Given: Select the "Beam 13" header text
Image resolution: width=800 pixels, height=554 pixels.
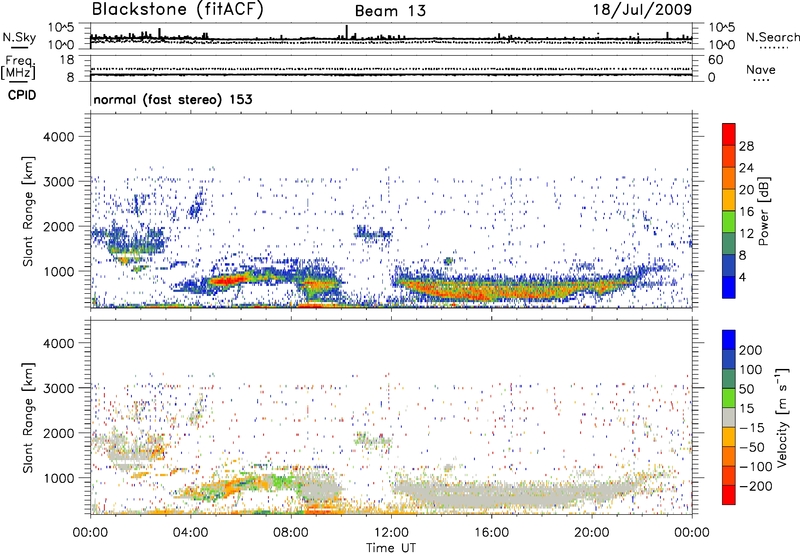Looking at the screenshot, I should tap(390, 11).
